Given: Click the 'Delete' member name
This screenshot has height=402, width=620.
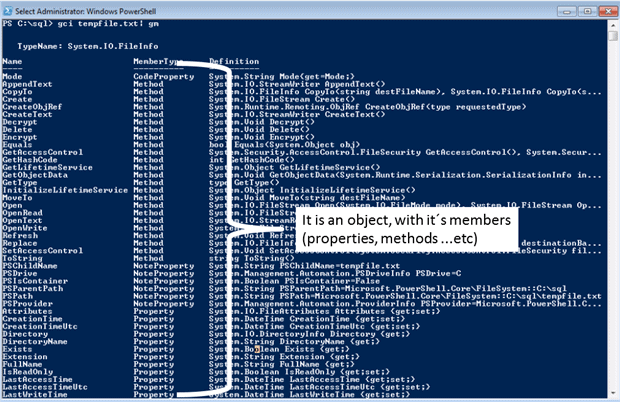Looking at the screenshot, I should [x=17, y=129].
